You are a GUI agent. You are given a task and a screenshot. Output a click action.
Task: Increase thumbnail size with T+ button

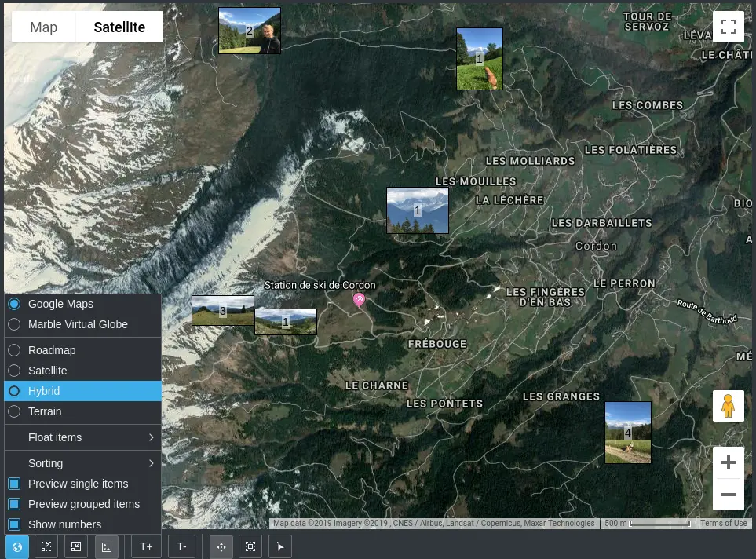click(x=146, y=546)
